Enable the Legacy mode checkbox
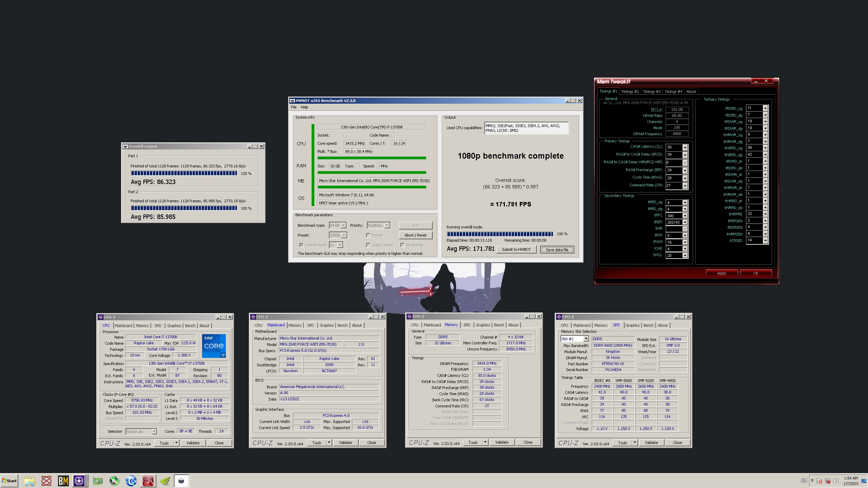Viewport: 868px width, 488px height. [368, 245]
